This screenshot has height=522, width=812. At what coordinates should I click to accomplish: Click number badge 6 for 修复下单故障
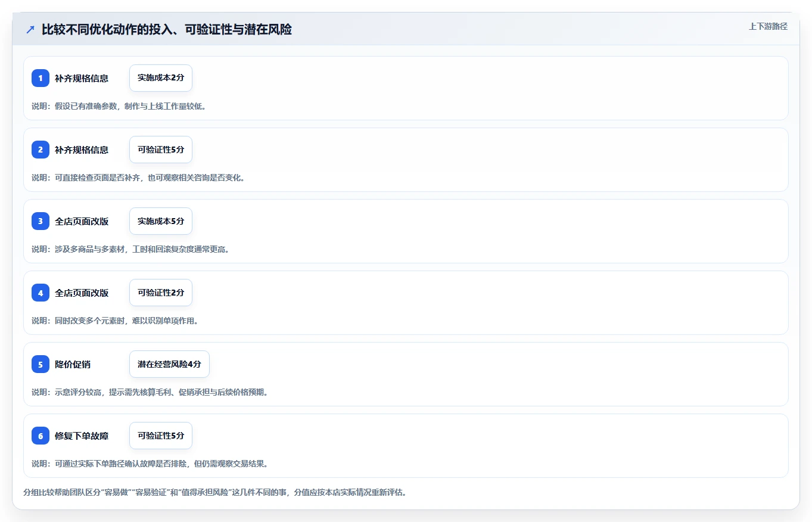(x=41, y=436)
